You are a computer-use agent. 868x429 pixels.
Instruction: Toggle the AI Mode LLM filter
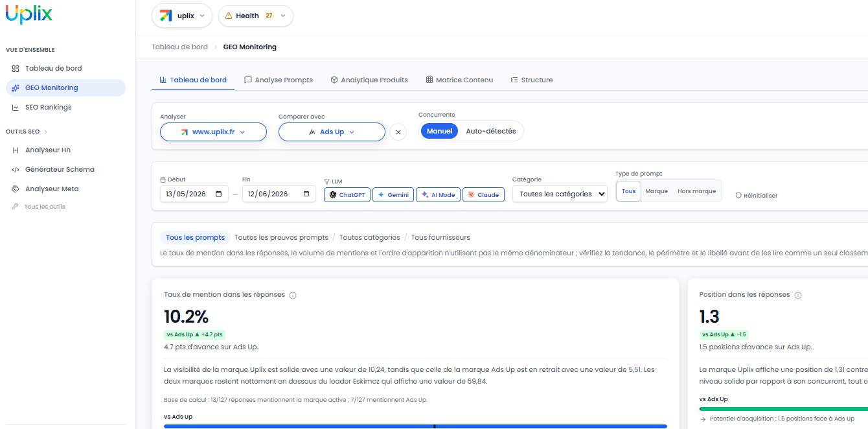[438, 194]
